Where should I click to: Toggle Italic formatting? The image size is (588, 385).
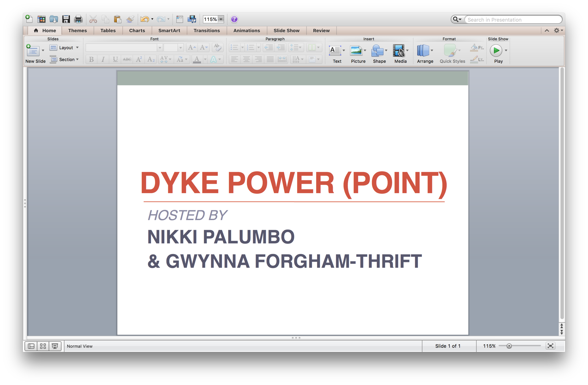click(x=103, y=59)
